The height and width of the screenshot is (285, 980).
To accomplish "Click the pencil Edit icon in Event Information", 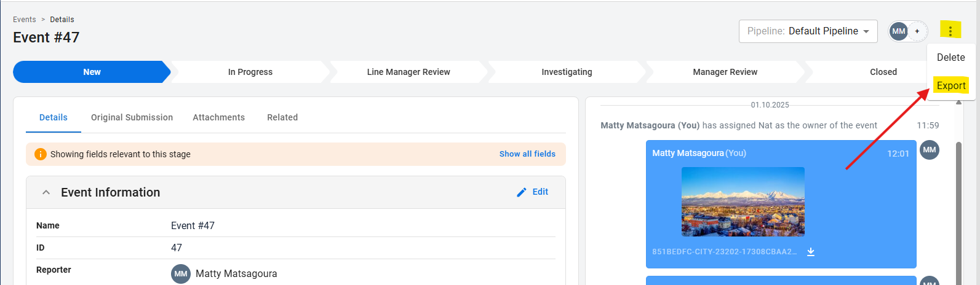I will (x=522, y=192).
